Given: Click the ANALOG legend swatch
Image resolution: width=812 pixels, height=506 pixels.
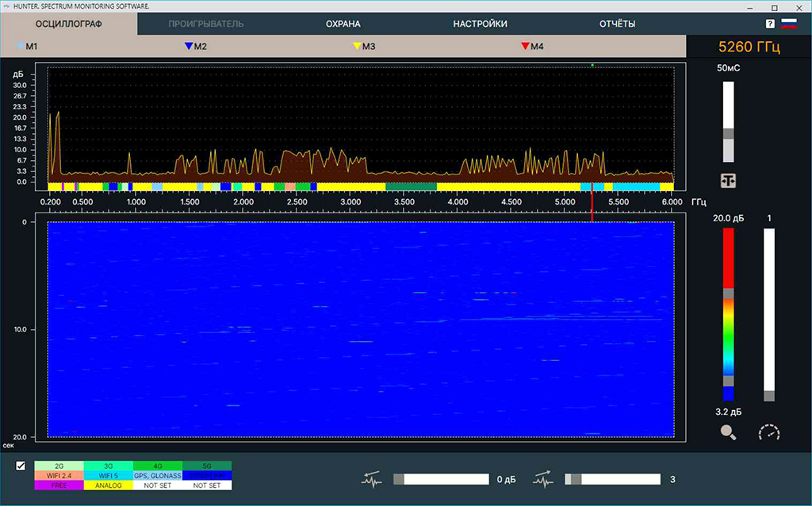Looking at the screenshot, I should tap(108, 485).
